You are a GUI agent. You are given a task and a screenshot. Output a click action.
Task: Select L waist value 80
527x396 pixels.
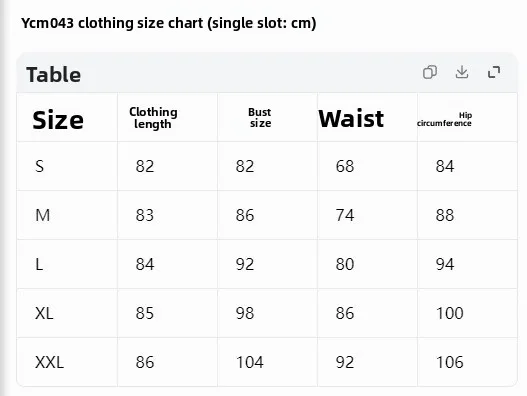(x=345, y=264)
